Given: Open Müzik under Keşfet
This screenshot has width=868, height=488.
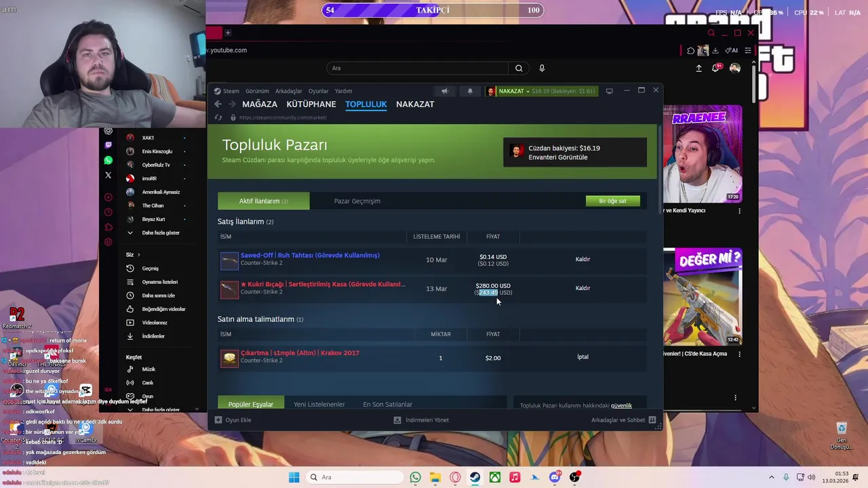Looking at the screenshot, I should point(141,369).
